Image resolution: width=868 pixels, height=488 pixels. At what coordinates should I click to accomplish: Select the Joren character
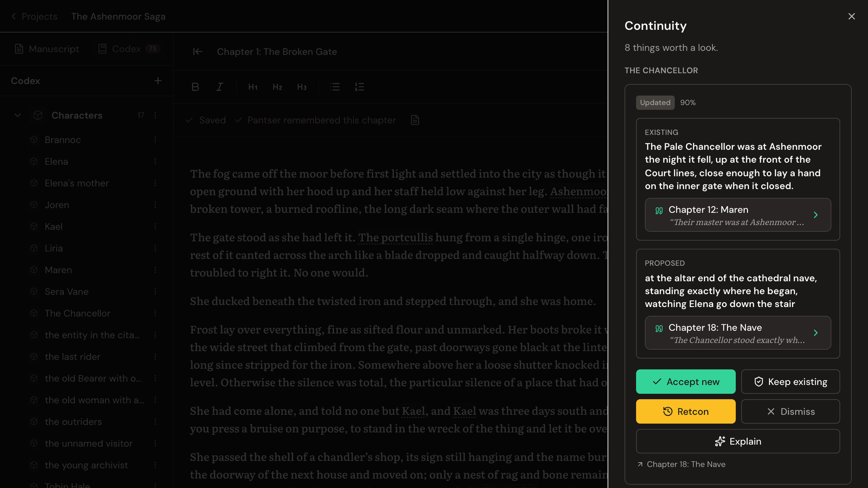(57, 205)
